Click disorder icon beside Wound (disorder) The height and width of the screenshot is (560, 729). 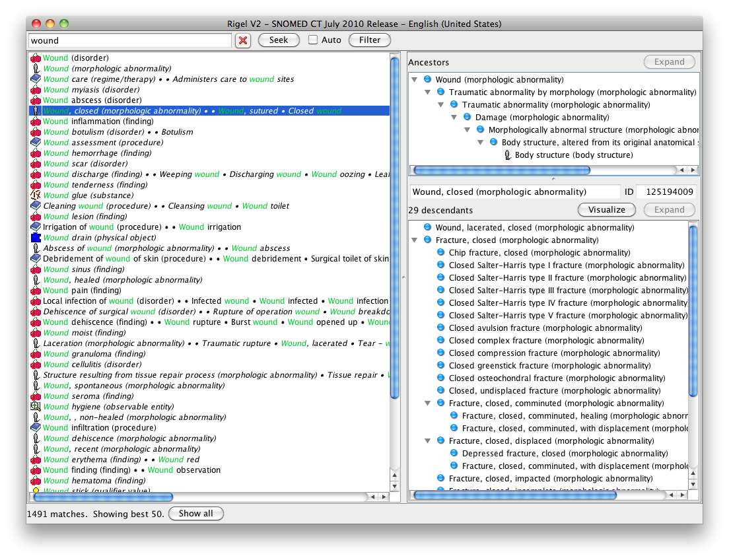tap(36, 58)
